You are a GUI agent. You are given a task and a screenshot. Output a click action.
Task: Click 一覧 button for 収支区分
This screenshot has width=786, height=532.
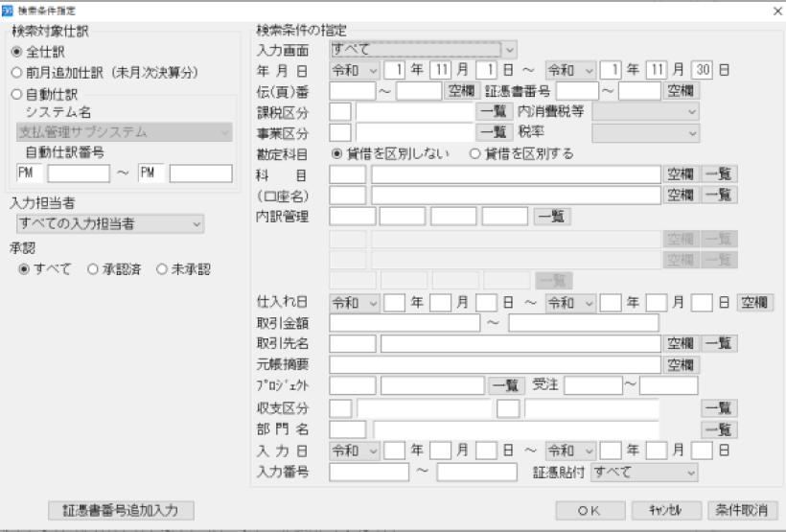719,408
